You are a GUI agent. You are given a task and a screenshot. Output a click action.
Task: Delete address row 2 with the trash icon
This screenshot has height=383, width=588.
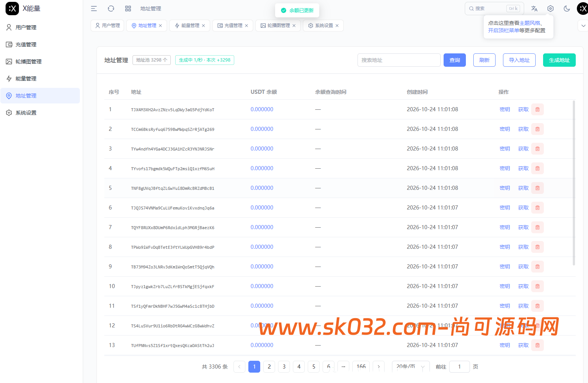click(538, 129)
